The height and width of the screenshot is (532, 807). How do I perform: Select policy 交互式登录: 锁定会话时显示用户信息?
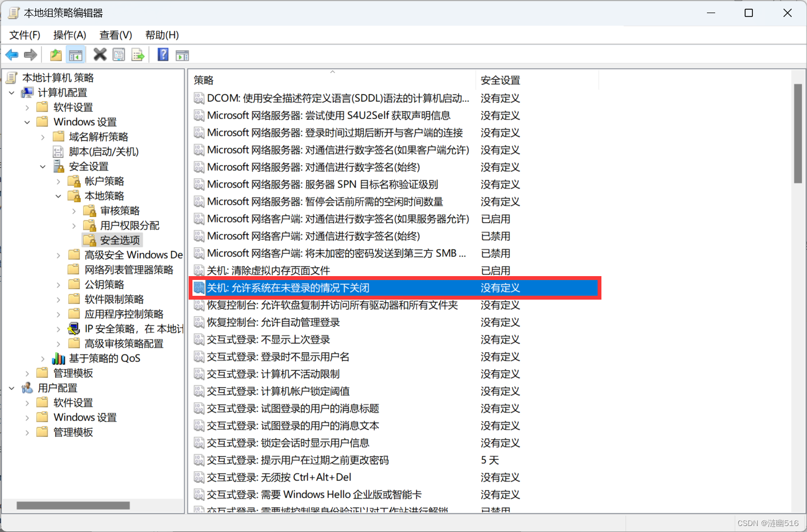288,443
